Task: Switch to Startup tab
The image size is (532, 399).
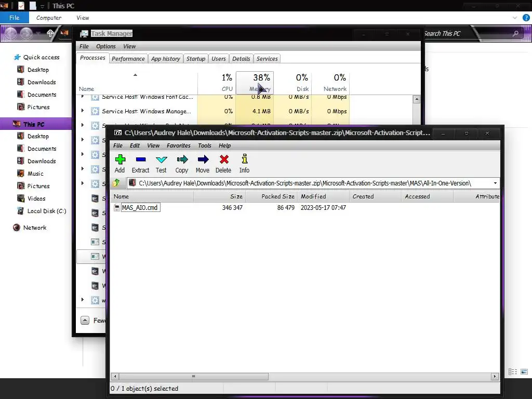Action: coord(196,59)
